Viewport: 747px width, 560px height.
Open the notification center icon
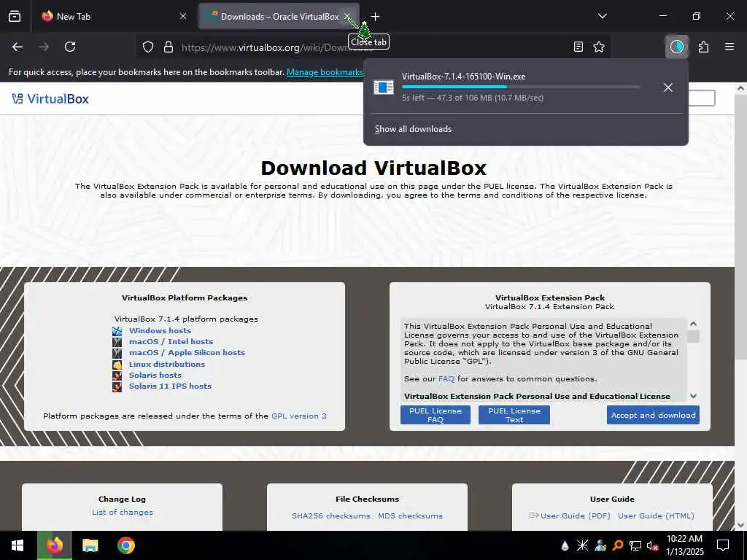point(723,545)
